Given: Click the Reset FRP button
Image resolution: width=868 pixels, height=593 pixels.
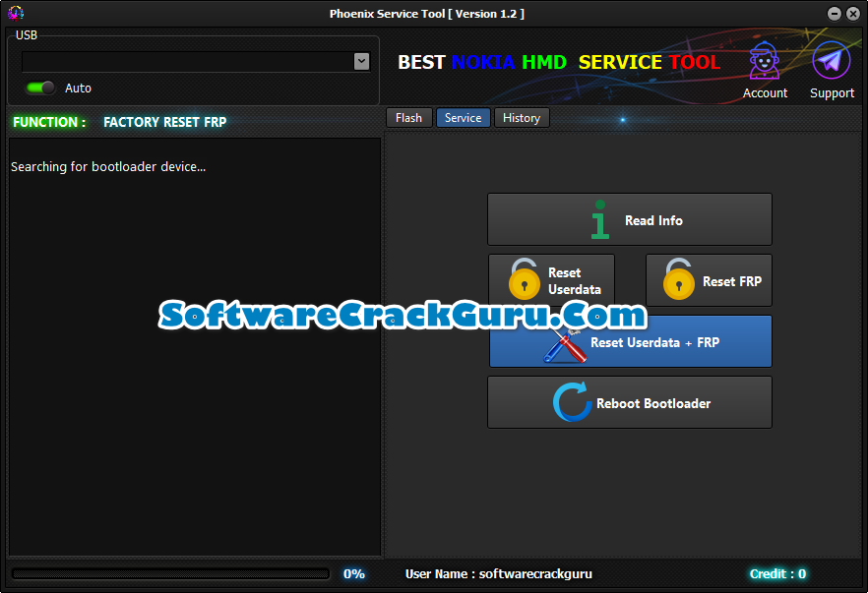Looking at the screenshot, I should pos(709,280).
